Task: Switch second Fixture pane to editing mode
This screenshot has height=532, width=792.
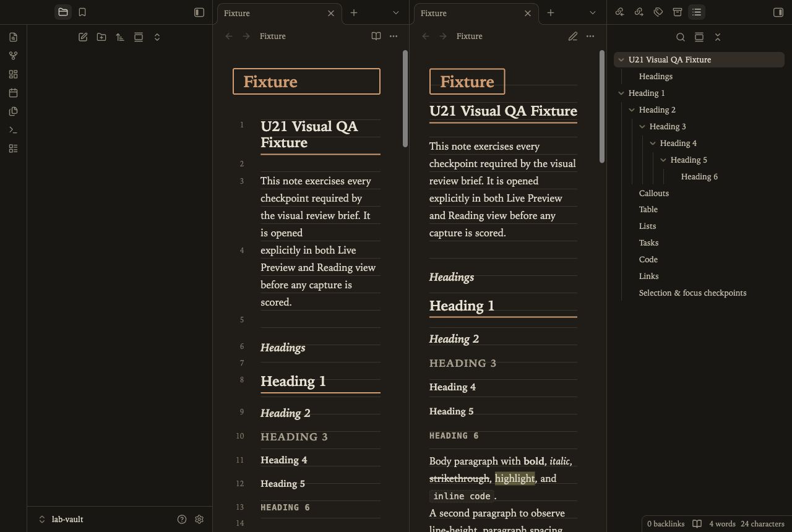Action: click(573, 36)
